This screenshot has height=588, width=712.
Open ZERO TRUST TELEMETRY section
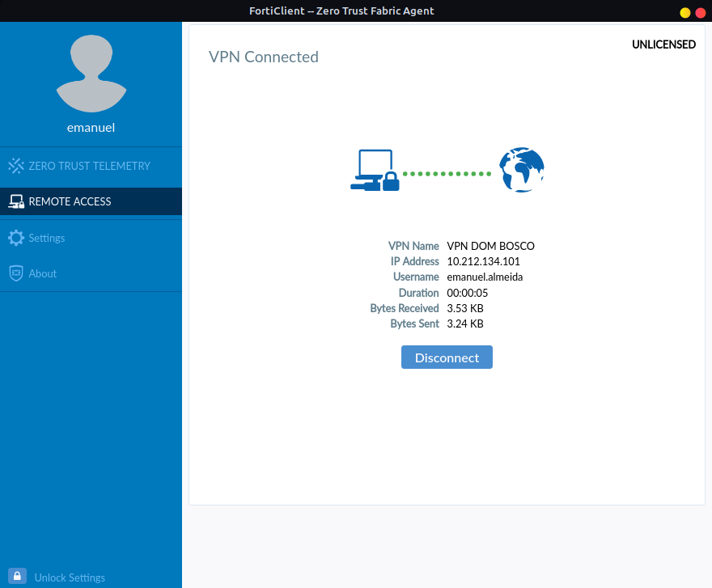point(91,166)
